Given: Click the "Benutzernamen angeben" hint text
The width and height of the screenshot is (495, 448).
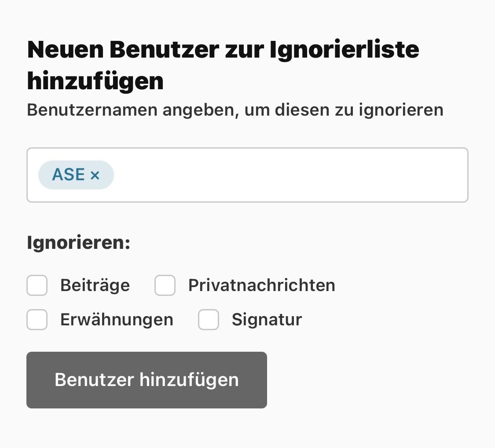Looking at the screenshot, I should (x=235, y=110).
